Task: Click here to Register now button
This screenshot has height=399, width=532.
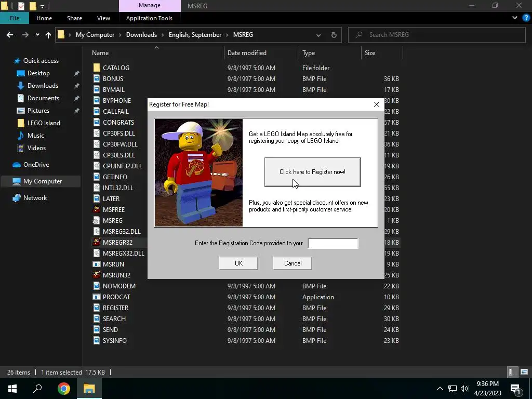Action: click(312, 172)
